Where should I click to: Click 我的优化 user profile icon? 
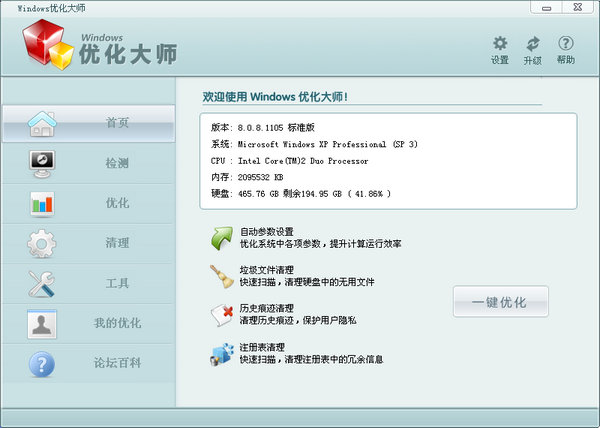(x=42, y=324)
